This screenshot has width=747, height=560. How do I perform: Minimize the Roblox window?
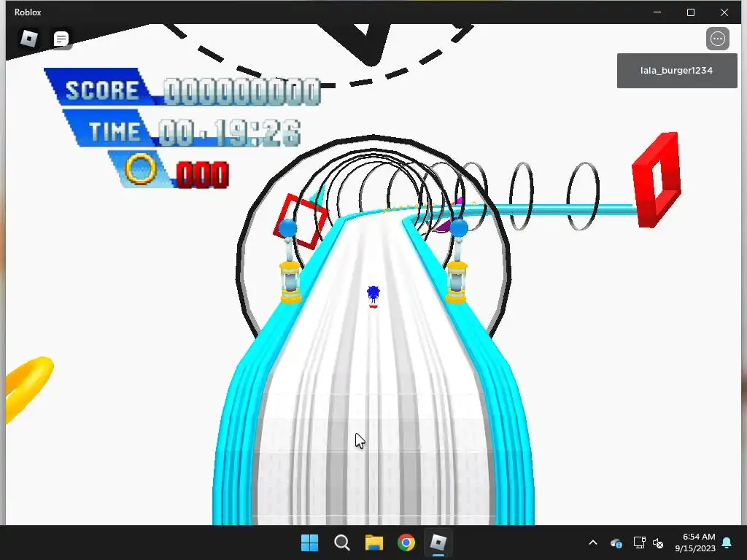tap(657, 12)
